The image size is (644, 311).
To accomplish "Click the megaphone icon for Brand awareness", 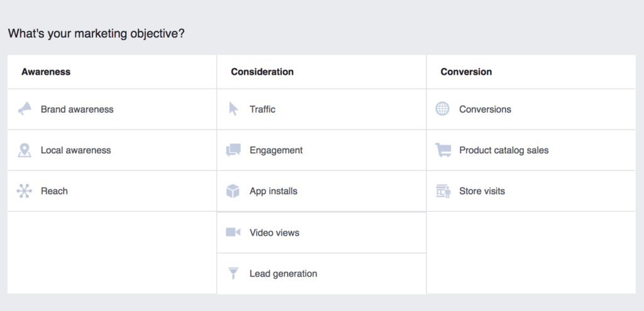I will (25, 109).
